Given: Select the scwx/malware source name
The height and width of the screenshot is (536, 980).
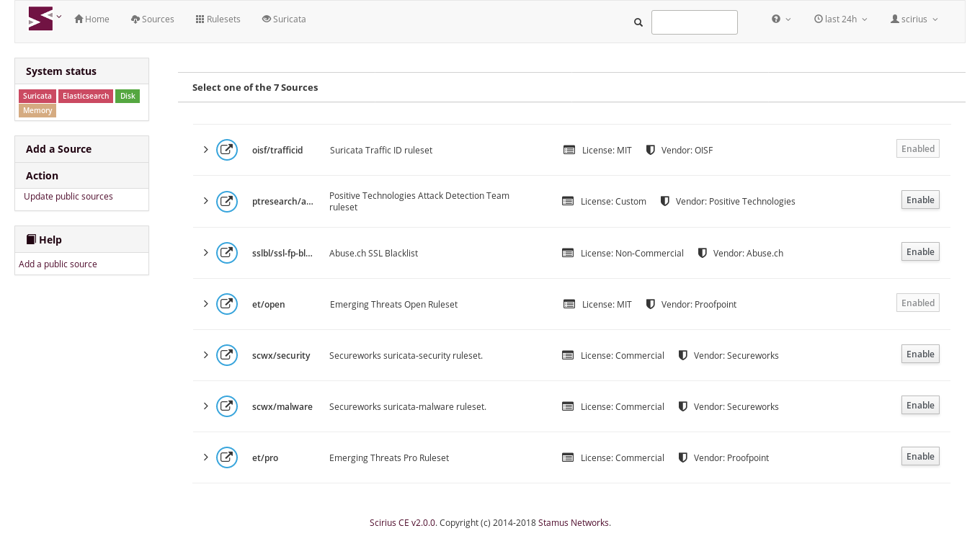Looking at the screenshot, I should coord(282,407).
